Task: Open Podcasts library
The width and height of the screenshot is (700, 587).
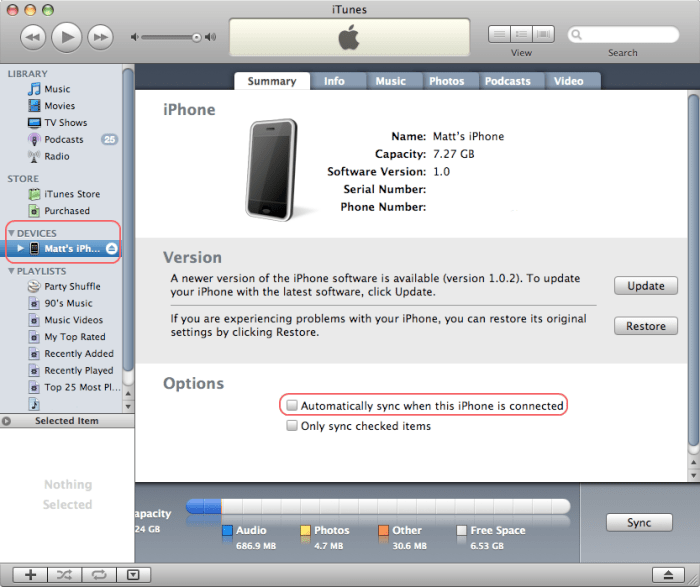Action: coord(63,139)
